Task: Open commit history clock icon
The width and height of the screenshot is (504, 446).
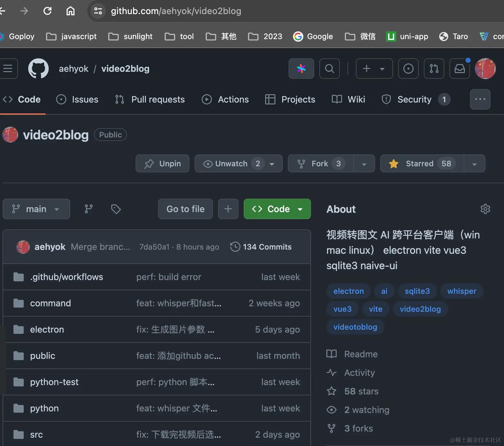Action: (235, 247)
